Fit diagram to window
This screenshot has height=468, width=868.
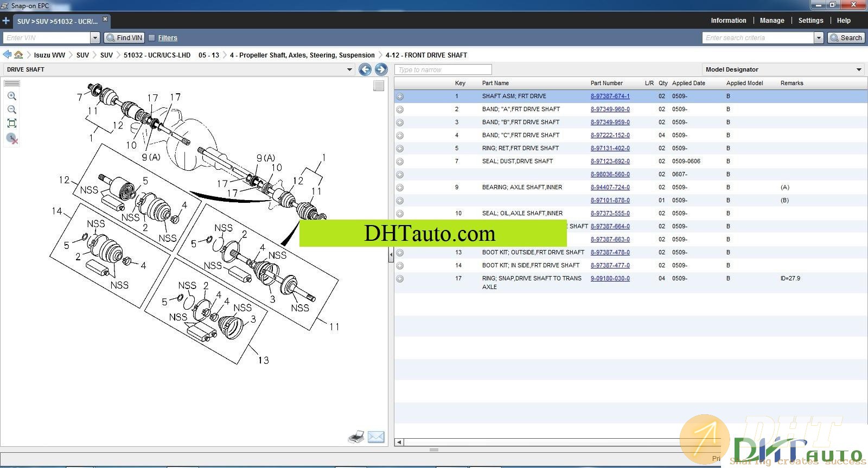pos(12,123)
